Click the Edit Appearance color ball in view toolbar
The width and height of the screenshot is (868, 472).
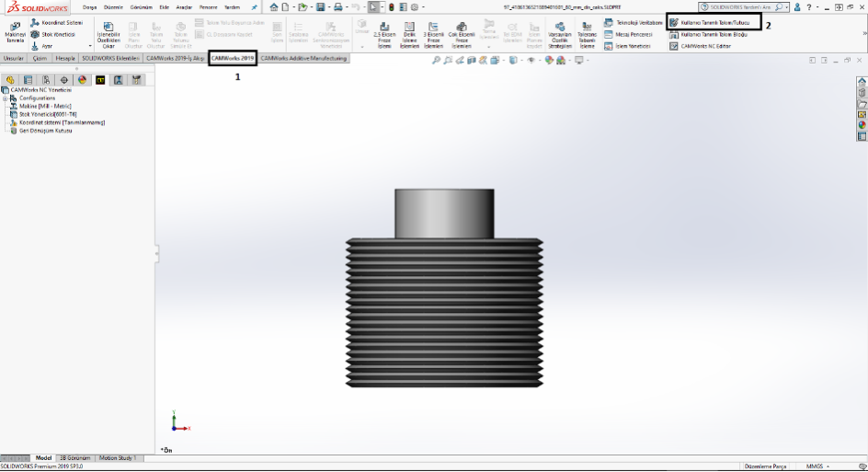click(x=549, y=61)
